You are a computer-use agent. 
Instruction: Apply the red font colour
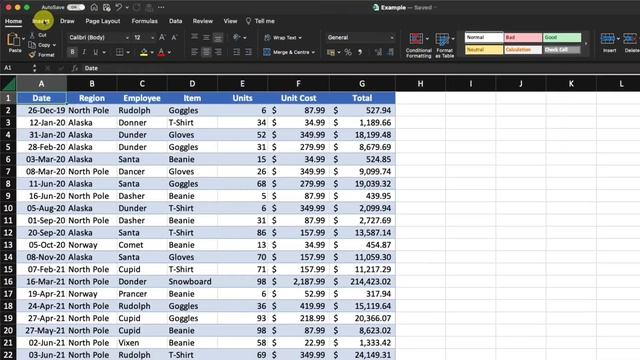click(x=161, y=52)
